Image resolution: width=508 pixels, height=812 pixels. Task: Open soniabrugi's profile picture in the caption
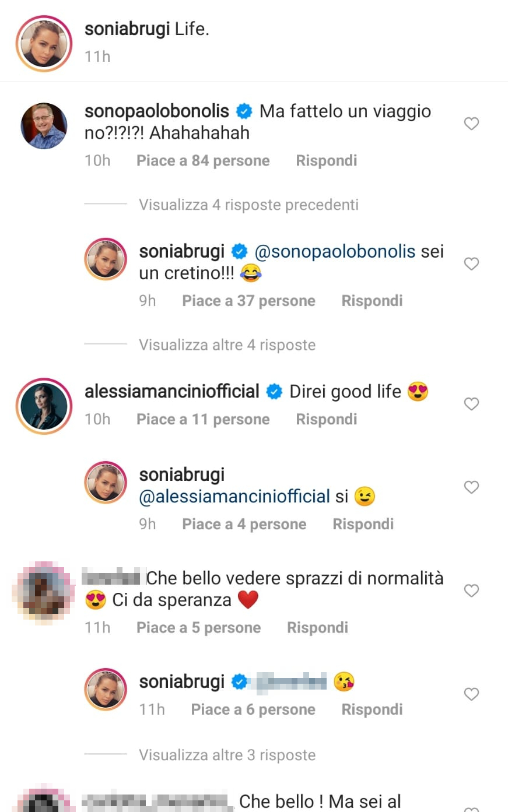[x=44, y=45]
